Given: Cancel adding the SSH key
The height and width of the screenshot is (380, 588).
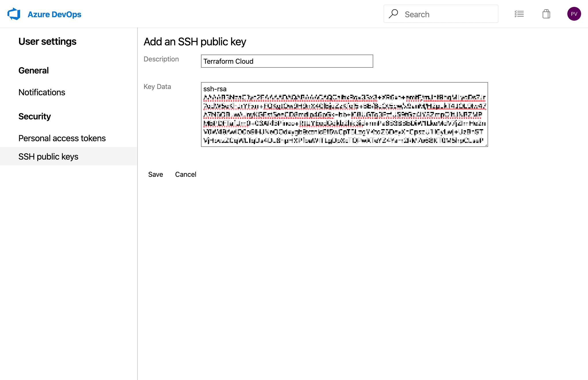Looking at the screenshot, I should pyautogui.click(x=185, y=175).
